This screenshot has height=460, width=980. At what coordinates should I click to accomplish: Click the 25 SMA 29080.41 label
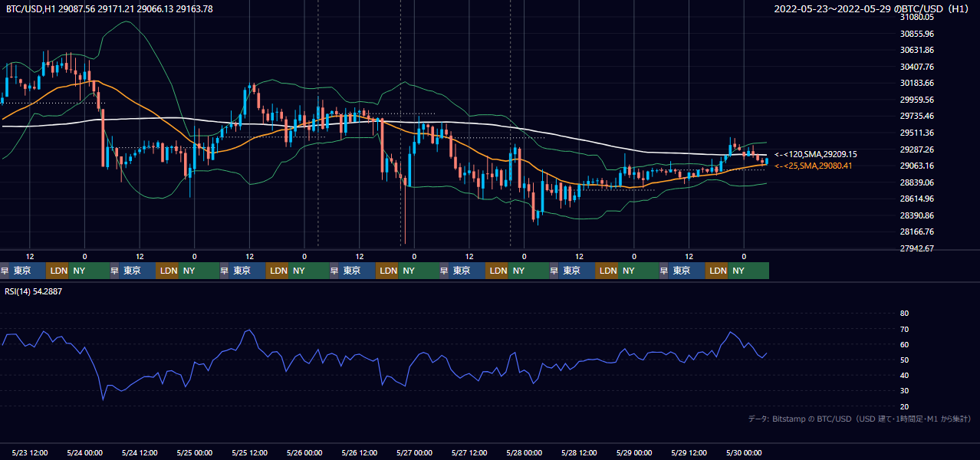[813, 166]
